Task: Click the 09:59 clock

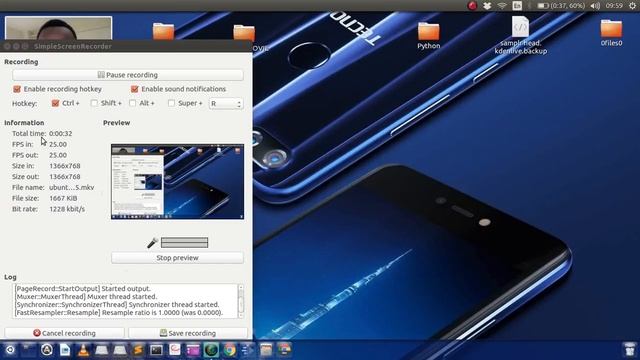Action: click(x=614, y=6)
